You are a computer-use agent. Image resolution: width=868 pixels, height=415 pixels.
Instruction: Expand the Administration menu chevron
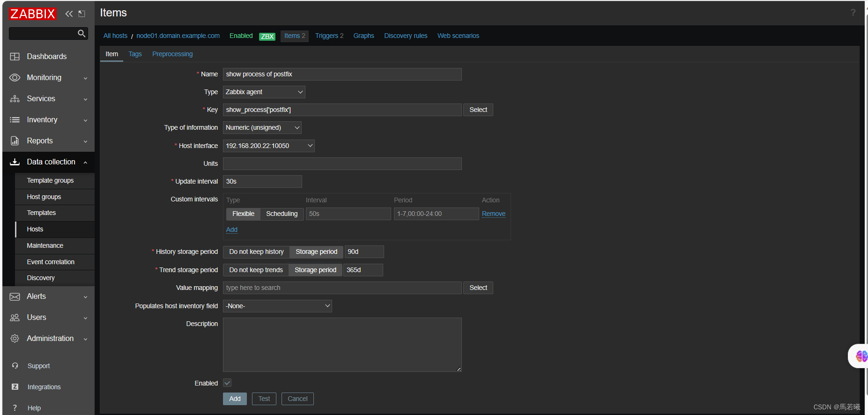point(85,339)
